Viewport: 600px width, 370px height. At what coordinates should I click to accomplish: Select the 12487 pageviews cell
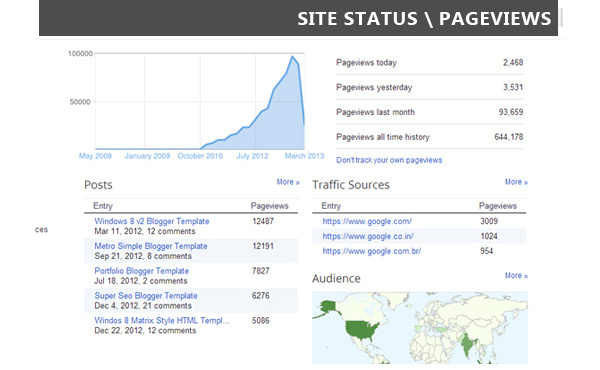pos(263,221)
